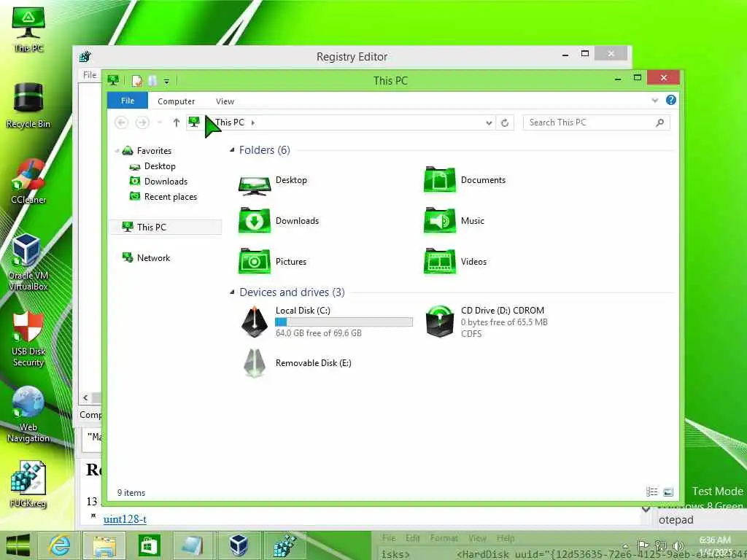This screenshot has width=747, height=560.
Task: Open the Videos folder icon
Action: [440, 262]
